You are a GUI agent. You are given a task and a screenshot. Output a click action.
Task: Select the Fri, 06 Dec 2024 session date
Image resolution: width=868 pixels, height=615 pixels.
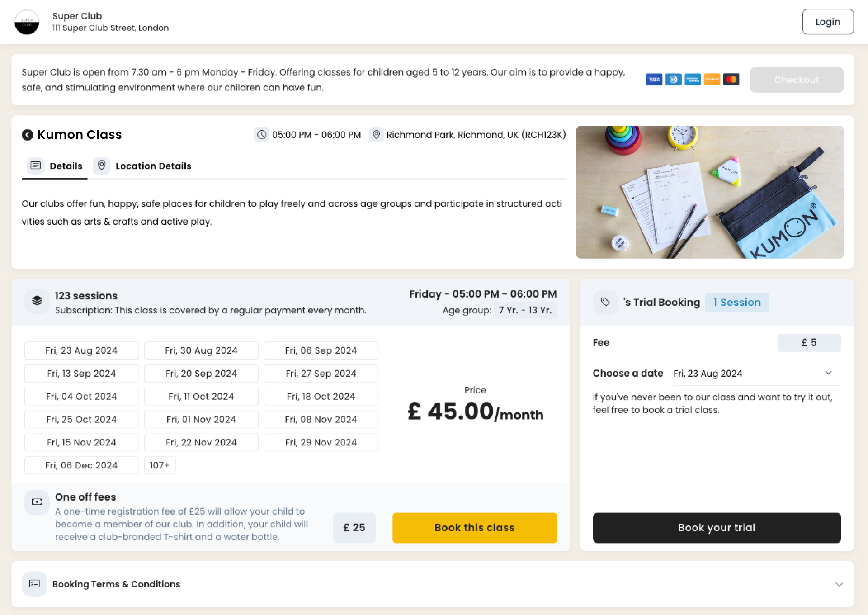click(x=81, y=465)
